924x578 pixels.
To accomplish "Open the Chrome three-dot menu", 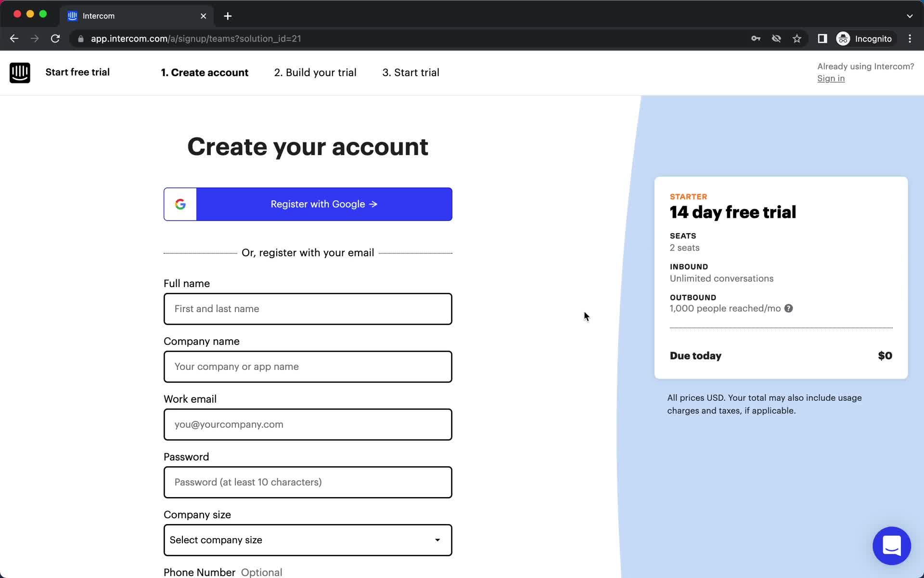I will [910, 39].
